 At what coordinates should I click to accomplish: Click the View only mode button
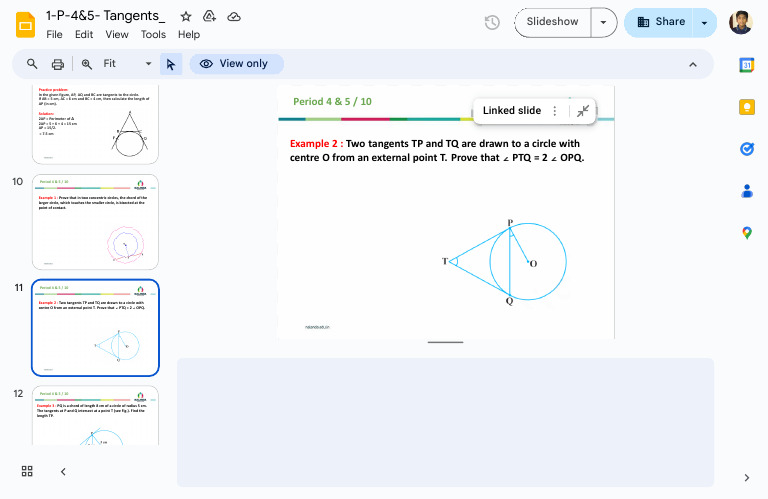pos(236,64)
